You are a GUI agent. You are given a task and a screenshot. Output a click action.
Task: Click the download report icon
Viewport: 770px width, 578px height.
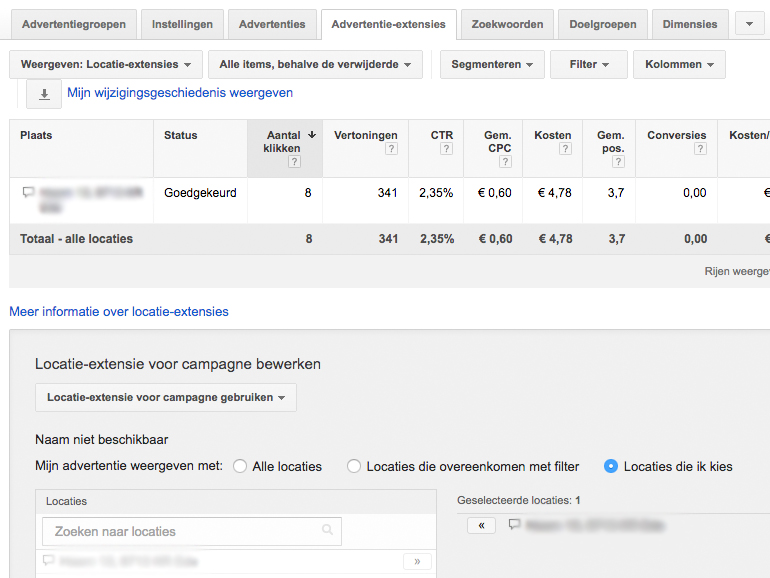tap(44, 94)
